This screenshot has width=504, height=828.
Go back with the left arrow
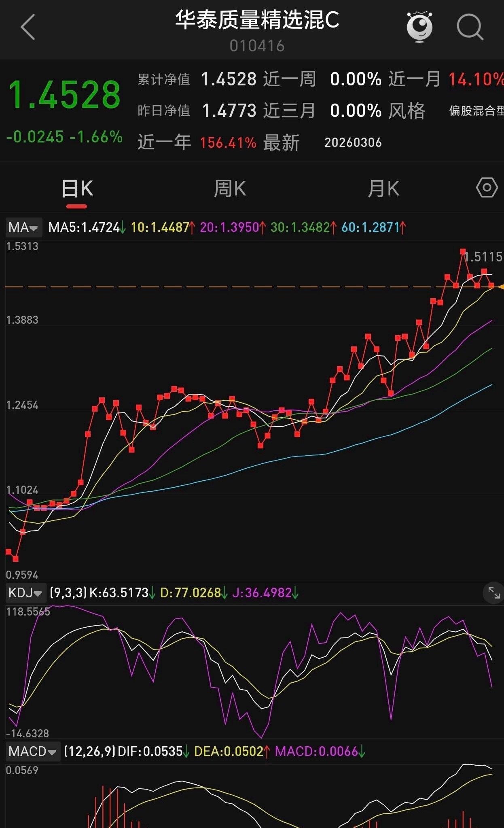coord(28,27)
